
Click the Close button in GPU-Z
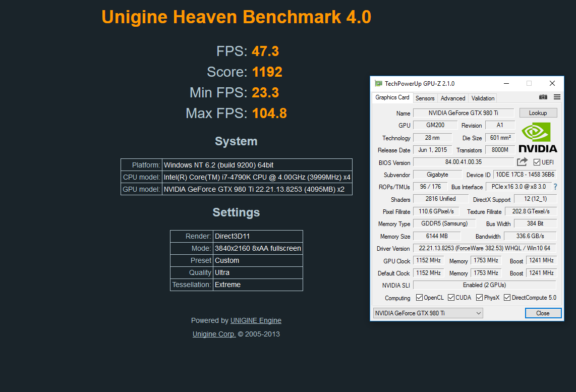(x=543, y=313)
